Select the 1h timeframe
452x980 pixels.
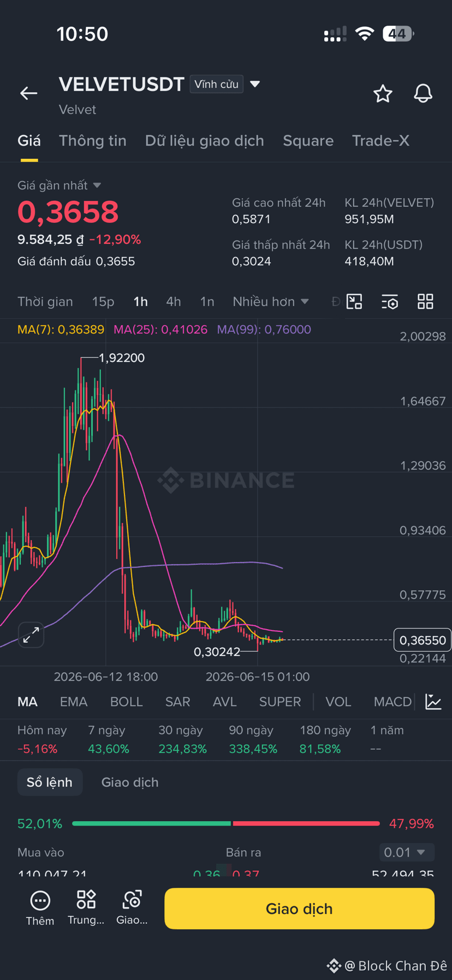tap(141, 302)
